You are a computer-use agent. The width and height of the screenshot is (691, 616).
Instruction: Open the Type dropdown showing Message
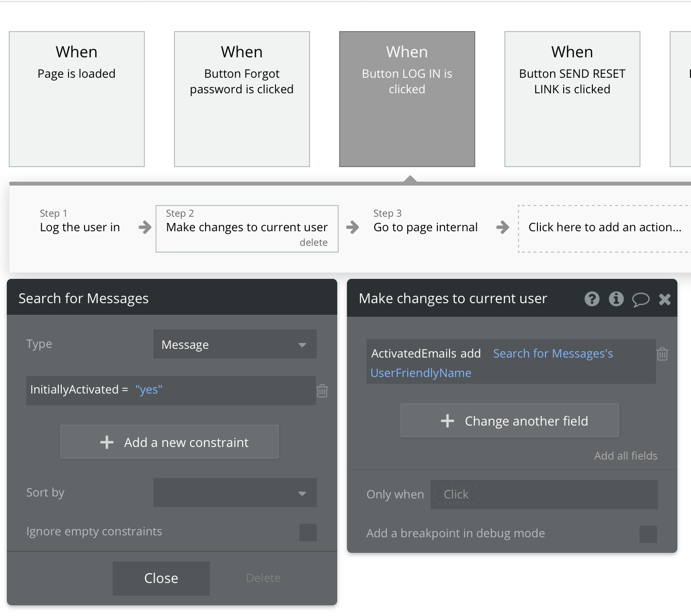[x=235, y=344]
